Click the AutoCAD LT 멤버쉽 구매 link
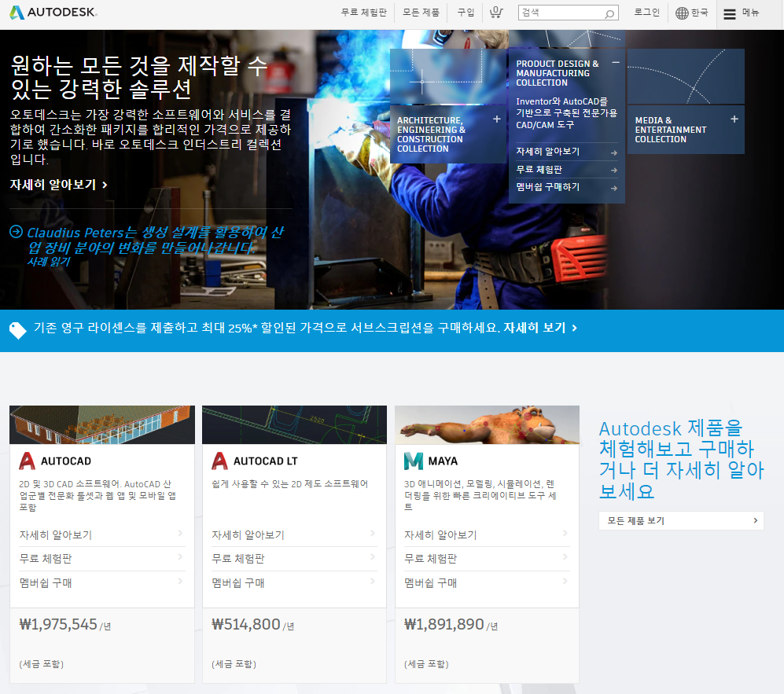 tap(238, 583)
